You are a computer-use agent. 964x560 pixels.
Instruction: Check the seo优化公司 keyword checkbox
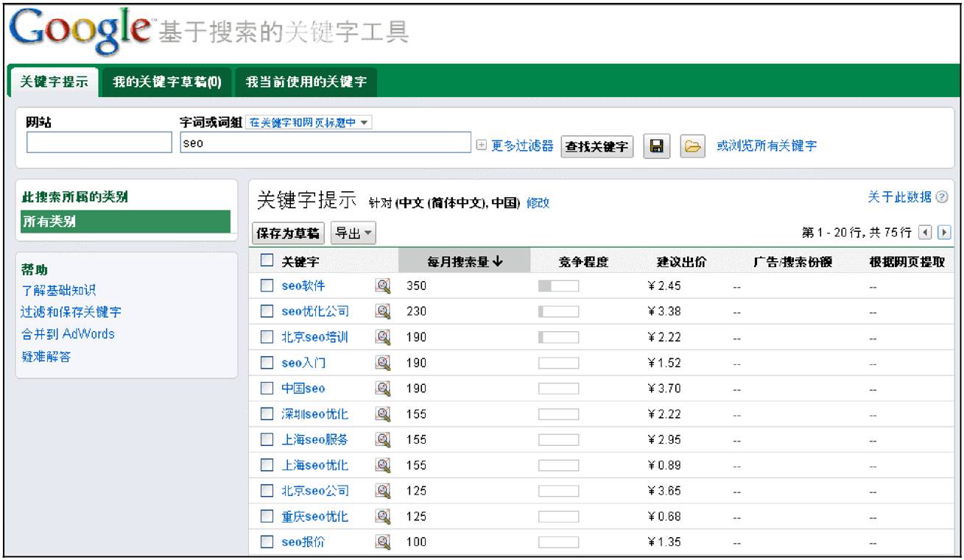(267, 312)
